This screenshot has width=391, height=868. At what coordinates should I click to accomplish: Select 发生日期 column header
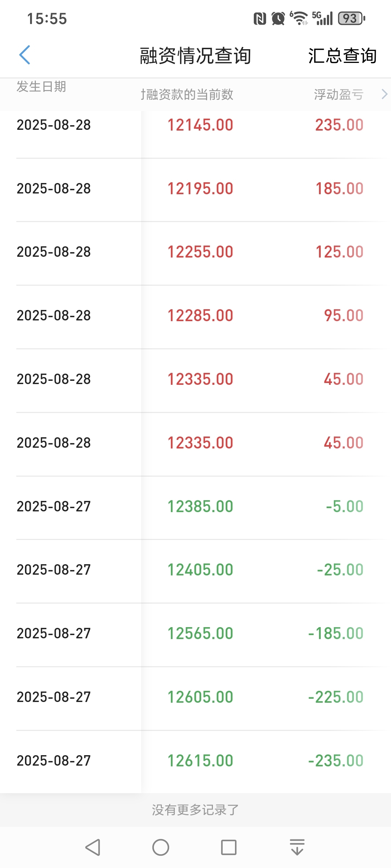click(x=41, y=87)
